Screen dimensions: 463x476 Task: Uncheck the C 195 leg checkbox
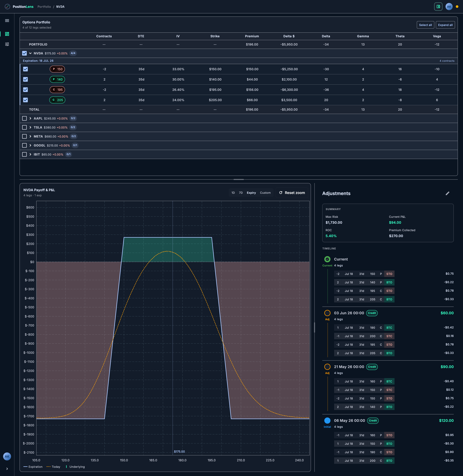(x=26, y=90)
